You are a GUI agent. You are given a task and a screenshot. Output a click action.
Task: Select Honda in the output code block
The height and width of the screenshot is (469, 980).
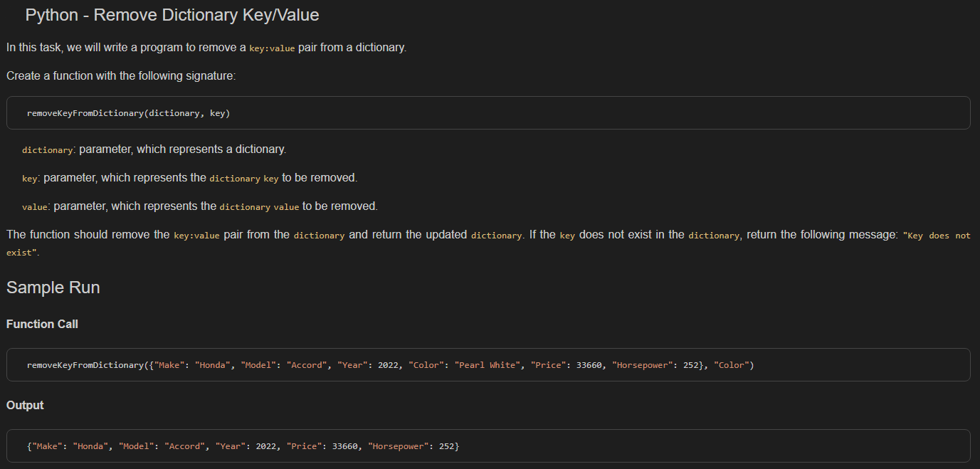click(90, 446)
